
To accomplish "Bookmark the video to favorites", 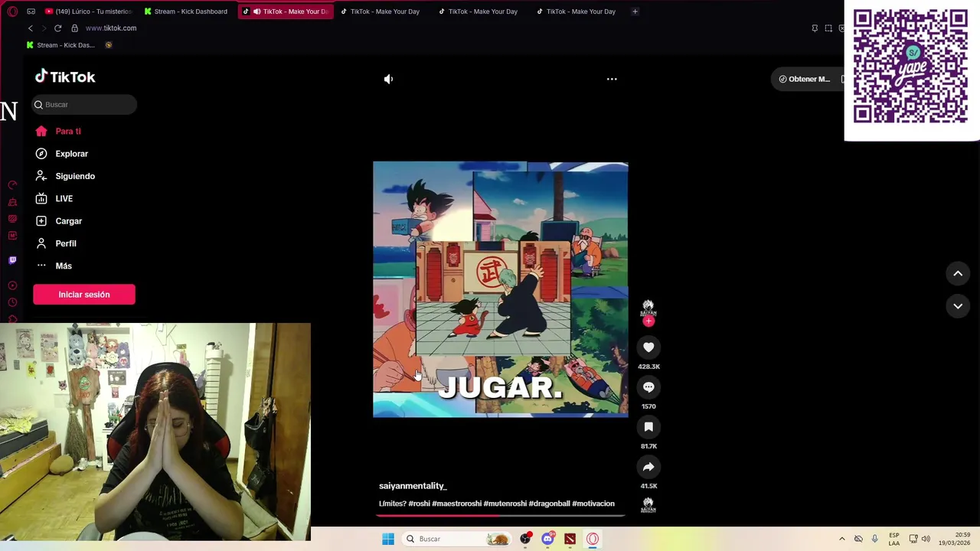I will click(648, 427).
